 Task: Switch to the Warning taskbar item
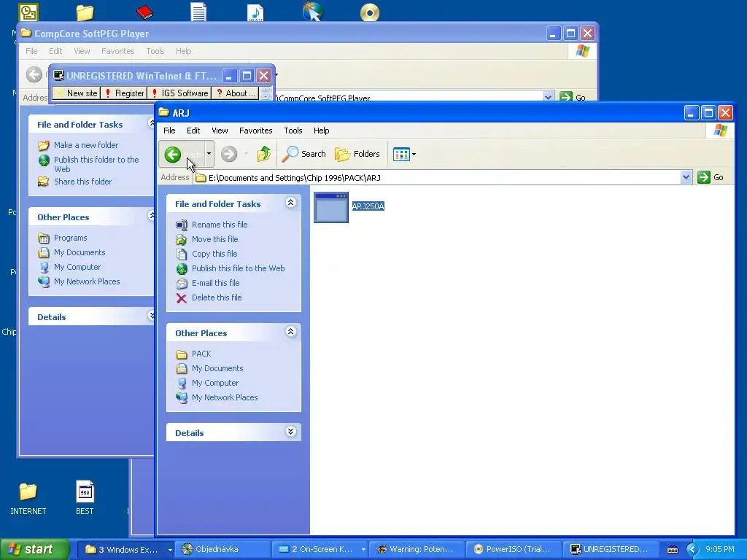(x=416, y=549)
